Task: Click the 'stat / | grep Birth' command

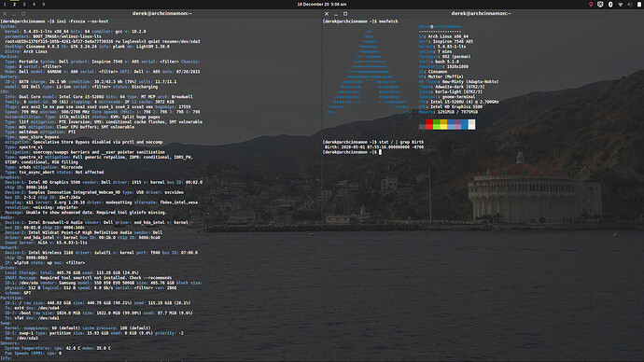Action: click(401, 143)
